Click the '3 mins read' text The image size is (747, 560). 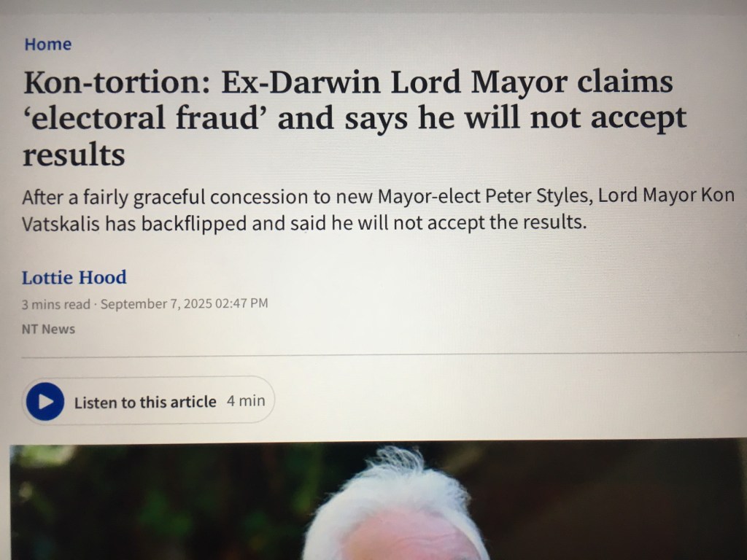(55, 304)
